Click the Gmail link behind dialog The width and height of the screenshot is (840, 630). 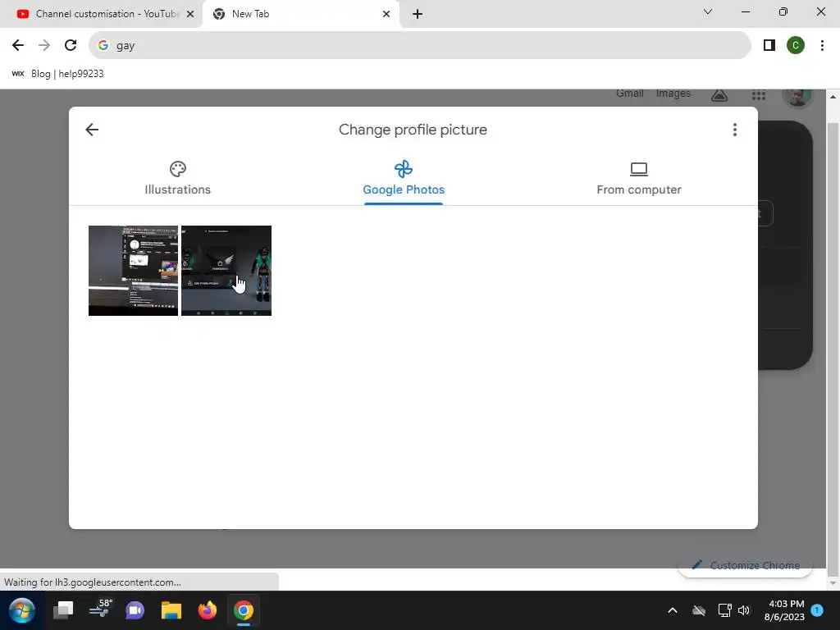[x=629, y=94]
